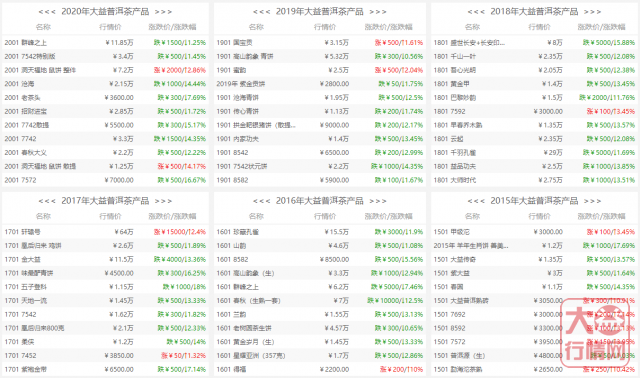
Task: Open the 2016年大益普洱茶产品 section title
Action: click(320, 200)
